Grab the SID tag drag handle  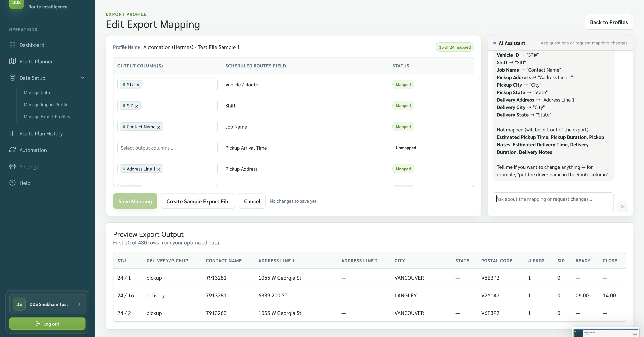[x=124, y=105]
